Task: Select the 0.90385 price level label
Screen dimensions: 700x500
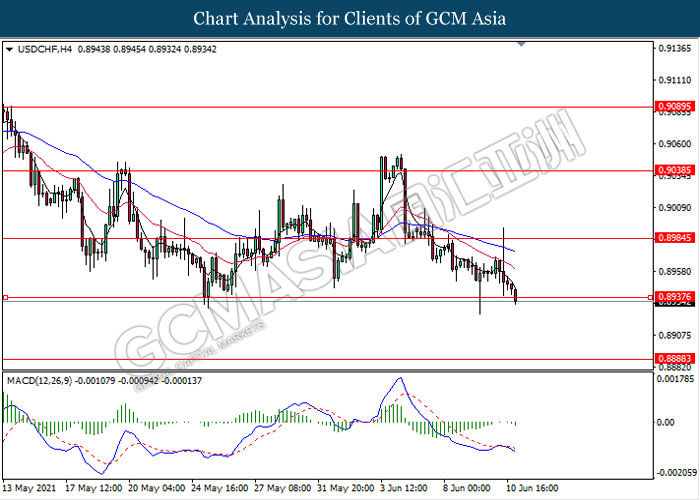Action: (675, 170)
